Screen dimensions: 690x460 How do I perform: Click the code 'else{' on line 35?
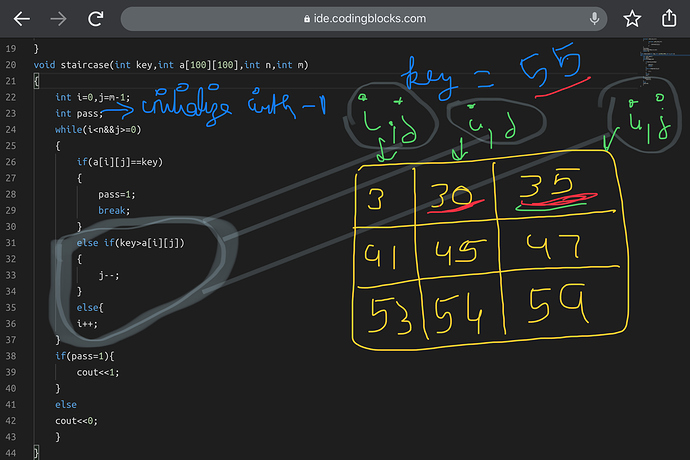click(x=90, y=308)
